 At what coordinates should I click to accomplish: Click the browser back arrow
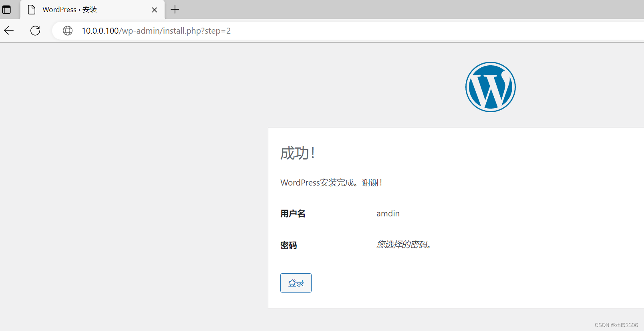click(x=9, y=30)
